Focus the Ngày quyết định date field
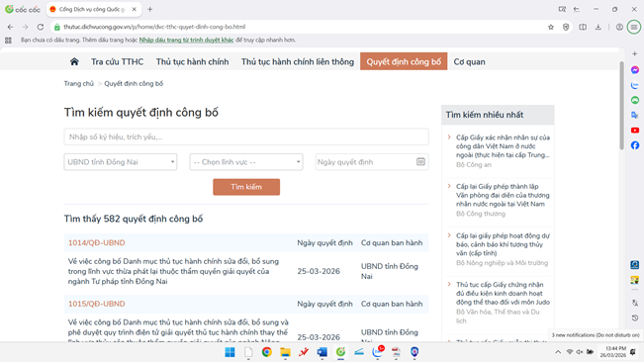 pyautogui.click(x=372, y=161)
